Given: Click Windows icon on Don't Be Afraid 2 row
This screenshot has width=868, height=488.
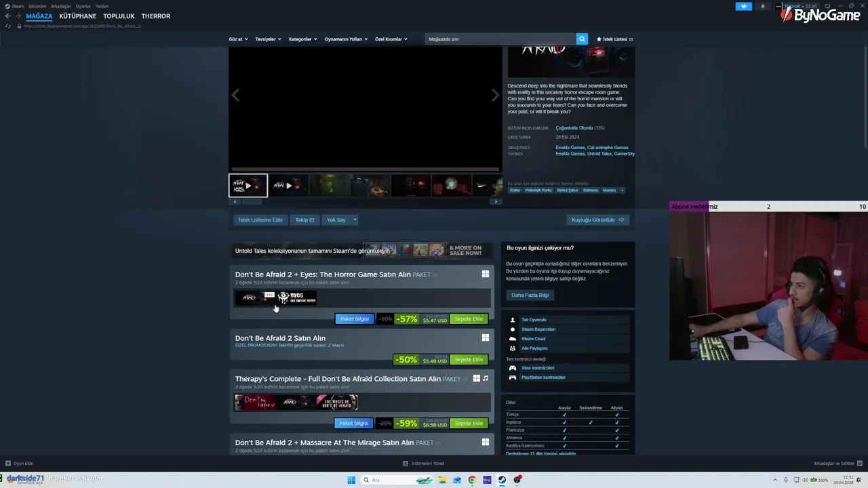Looking at the screenshot, I should [x=486, y=338].
